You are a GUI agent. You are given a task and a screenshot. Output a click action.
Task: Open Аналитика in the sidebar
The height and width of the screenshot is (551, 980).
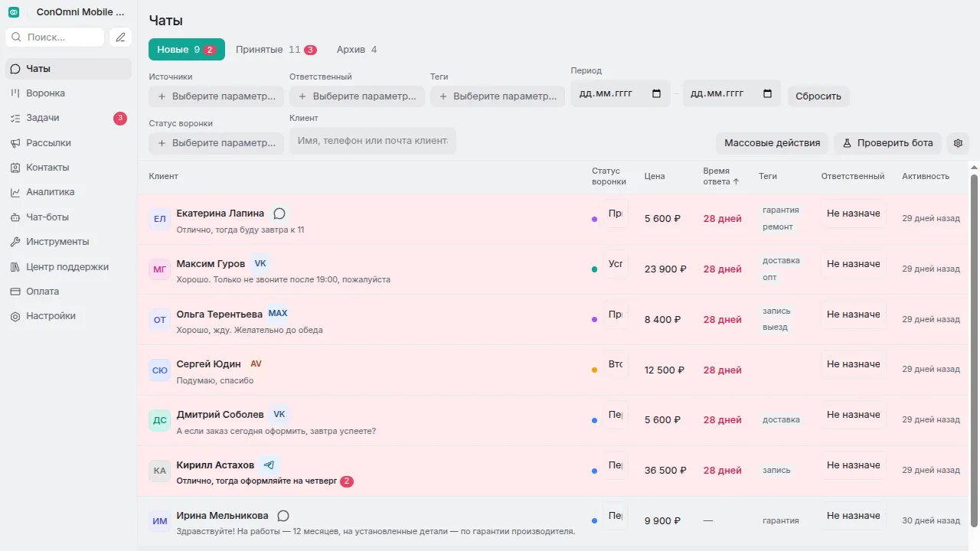[68, 192]
